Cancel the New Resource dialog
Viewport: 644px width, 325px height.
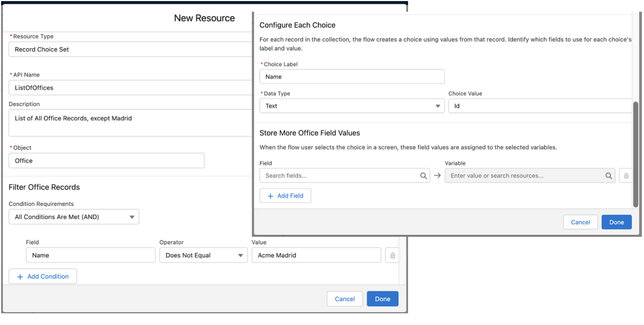(345, 298)
